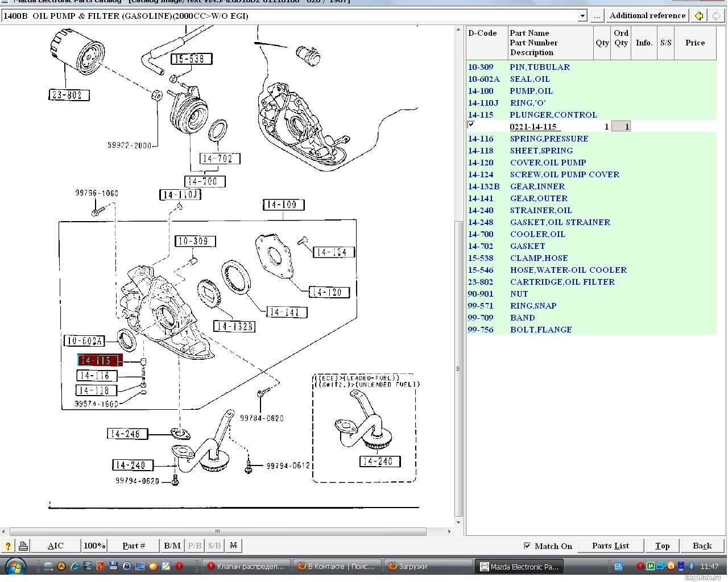Click the printer icon in bottom toolbar
The image size is (728, 582).
click(x=23, y=546)
